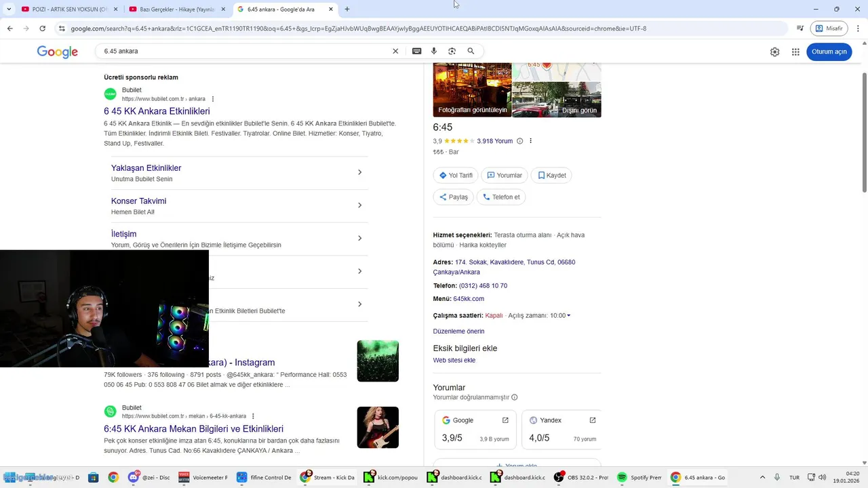Open 3.918 Yorum reviews link
The height and width of the screenshot is (488, 868).
pyautogui.click(x=494, y=141)
